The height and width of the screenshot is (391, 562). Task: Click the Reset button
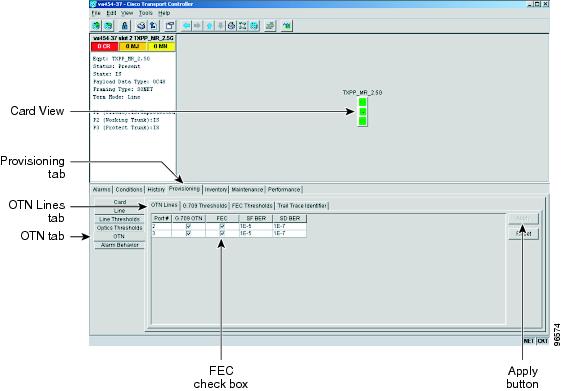click(523, 234)
